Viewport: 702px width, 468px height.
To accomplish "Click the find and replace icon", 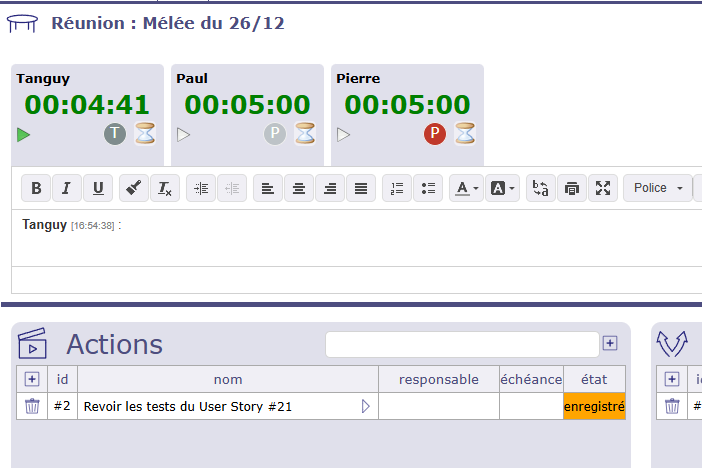I will click(x=541, y=188).
